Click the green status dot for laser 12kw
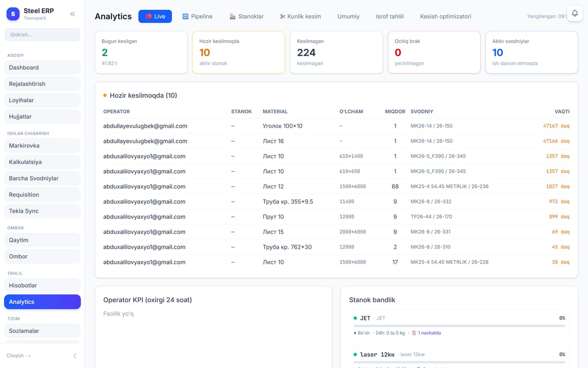The width and height of the screenshot is (588, 368). click(x=355, y=354)
